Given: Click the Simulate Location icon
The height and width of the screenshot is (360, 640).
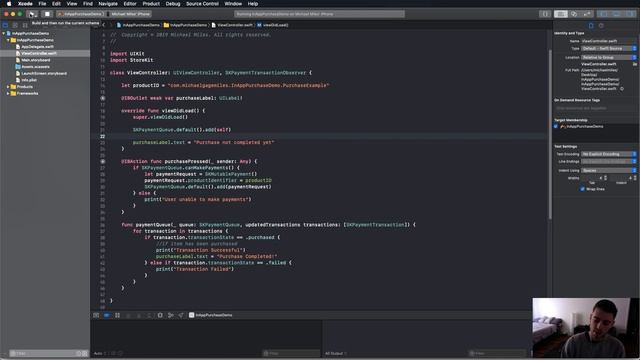Looking at the screenshot, I should pos(181,315).
